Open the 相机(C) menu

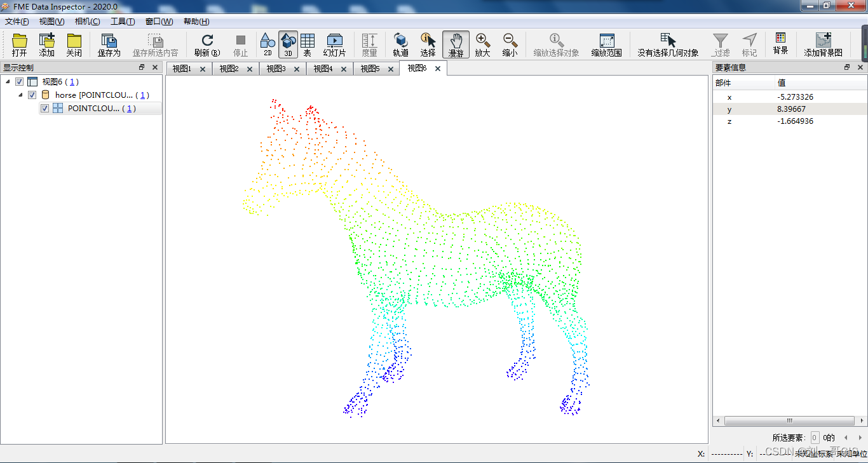pos(87,22)
